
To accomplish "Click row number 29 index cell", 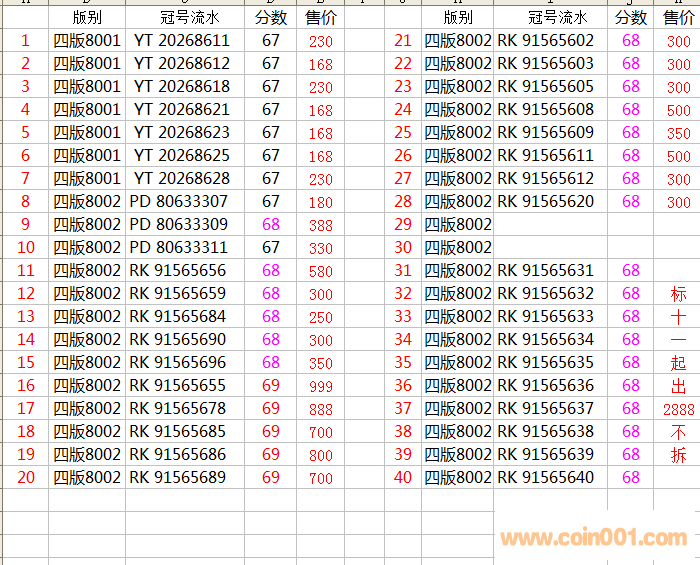I will tap(403, 225).
